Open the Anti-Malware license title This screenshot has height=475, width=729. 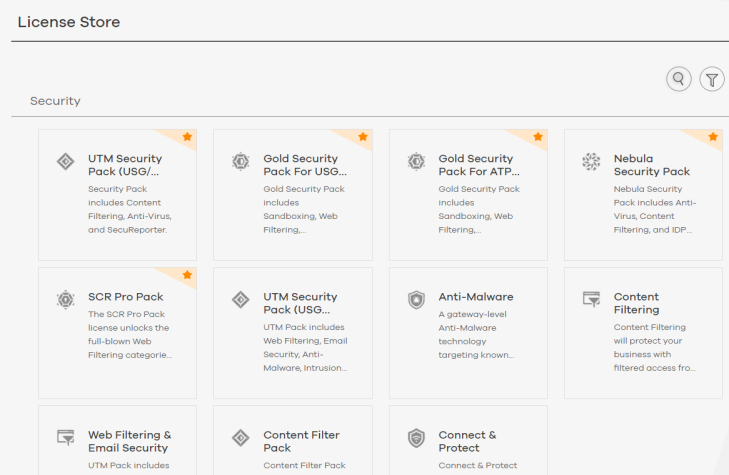coord(476,297)
